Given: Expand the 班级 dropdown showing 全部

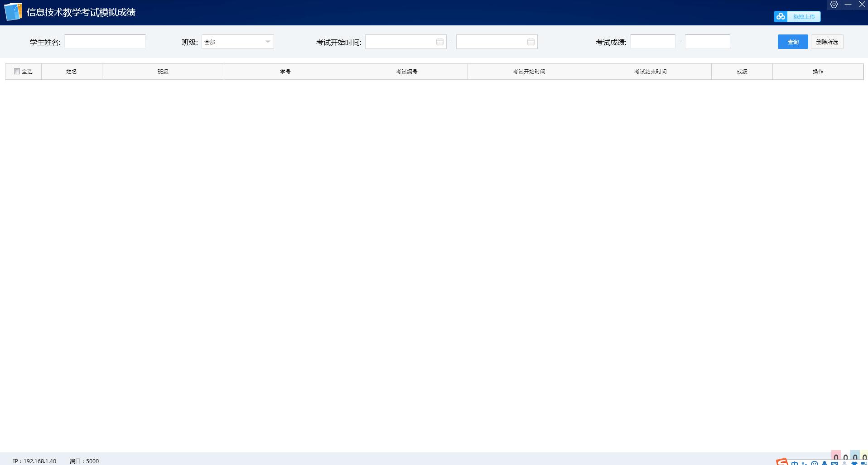Looking at the screenshot, I should point(238,42).
